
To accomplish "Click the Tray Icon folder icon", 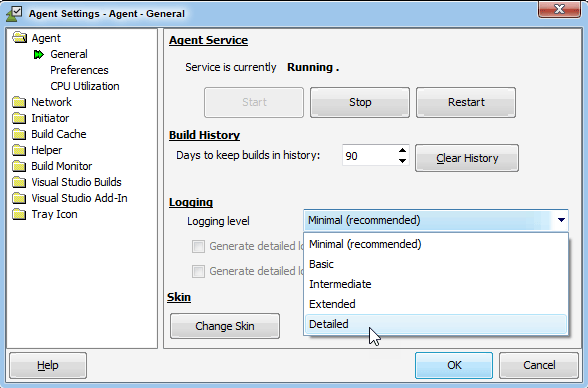I will point(19,214).
